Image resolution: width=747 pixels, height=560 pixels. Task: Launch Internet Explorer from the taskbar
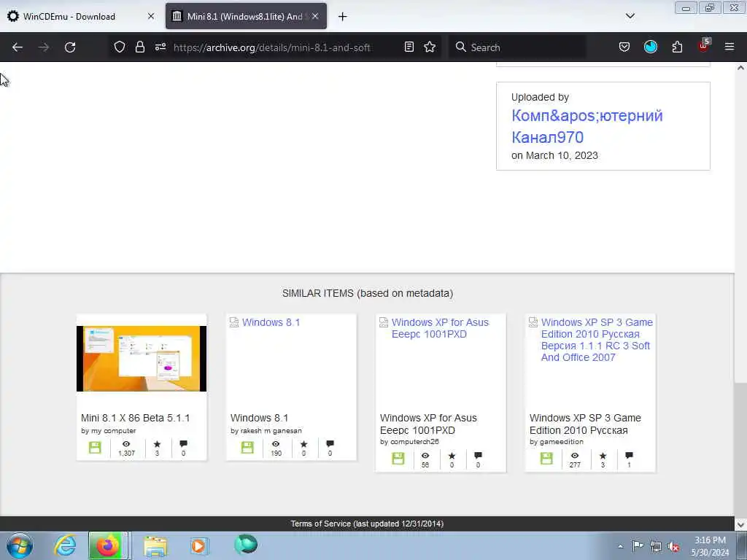coord(64,545)
